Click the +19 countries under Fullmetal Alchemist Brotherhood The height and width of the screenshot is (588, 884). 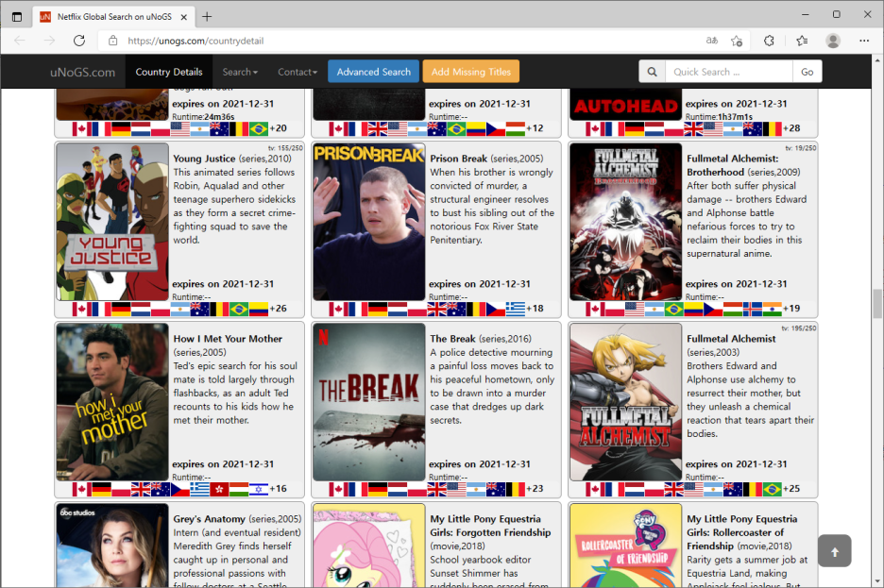point(791,309)
